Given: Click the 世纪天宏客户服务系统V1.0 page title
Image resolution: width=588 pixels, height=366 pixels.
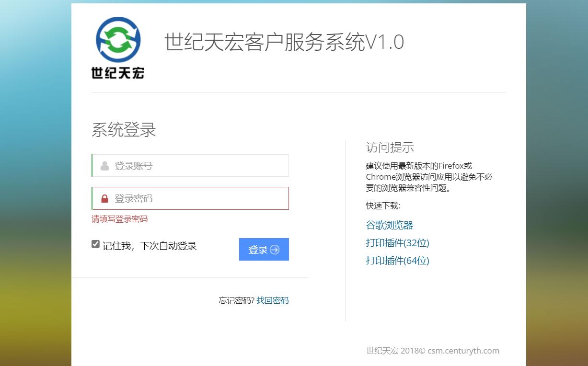Looking at the screenshot, I should (x=284, y=42).
